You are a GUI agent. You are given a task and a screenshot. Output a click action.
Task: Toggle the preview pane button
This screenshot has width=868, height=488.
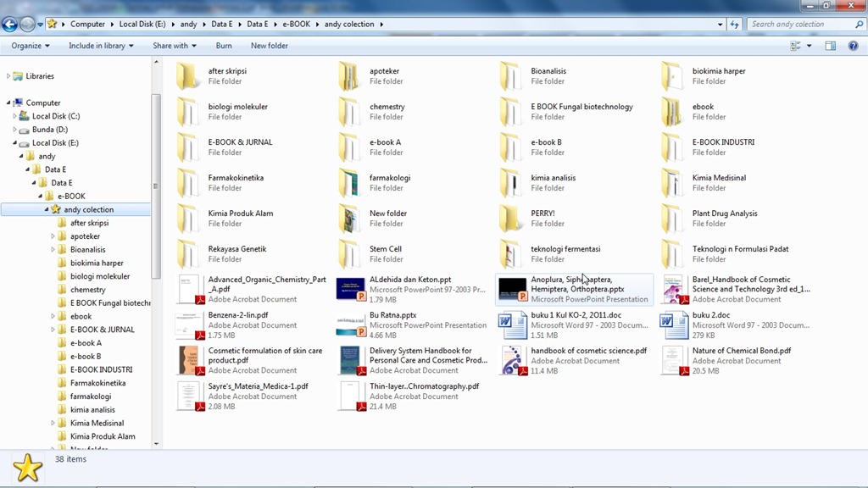pos(831,46)
